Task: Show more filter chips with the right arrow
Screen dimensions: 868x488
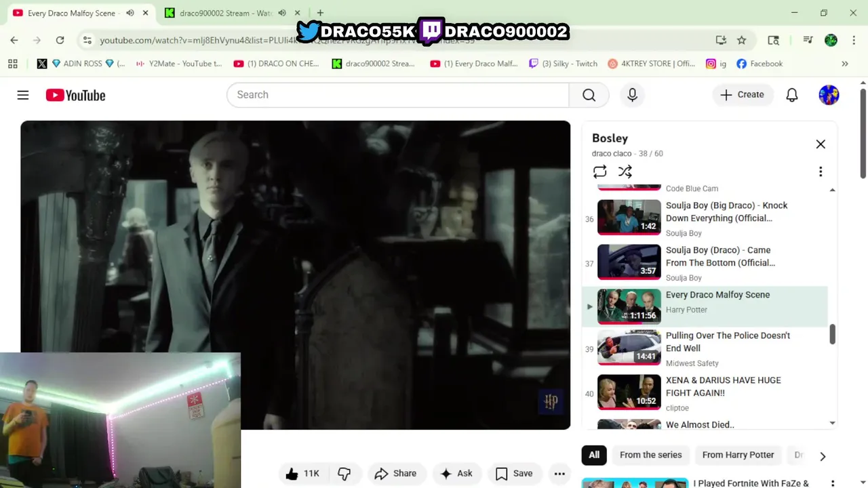Action: [x=823, y=456]
